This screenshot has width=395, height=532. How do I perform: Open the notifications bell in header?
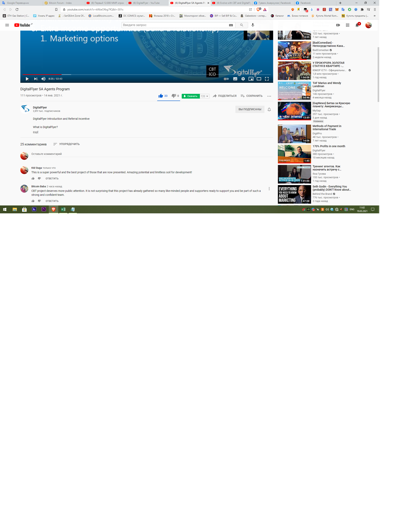(x=357, y=25)
